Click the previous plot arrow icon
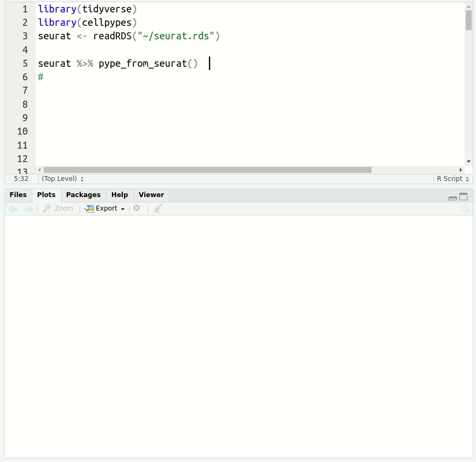Screen dimensions: 476x462 13,209
